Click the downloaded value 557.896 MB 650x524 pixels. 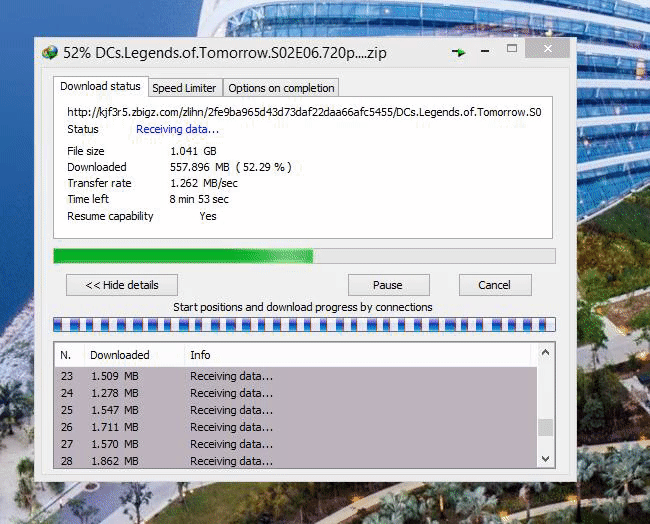coord(199,167)
